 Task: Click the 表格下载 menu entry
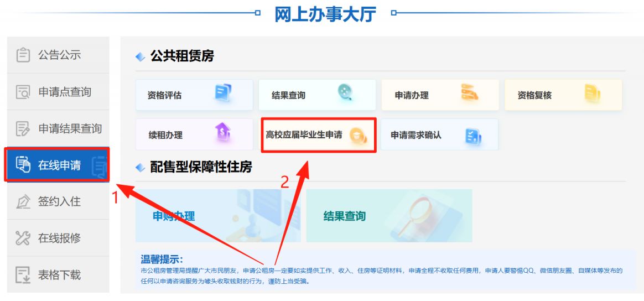point(58,275)
